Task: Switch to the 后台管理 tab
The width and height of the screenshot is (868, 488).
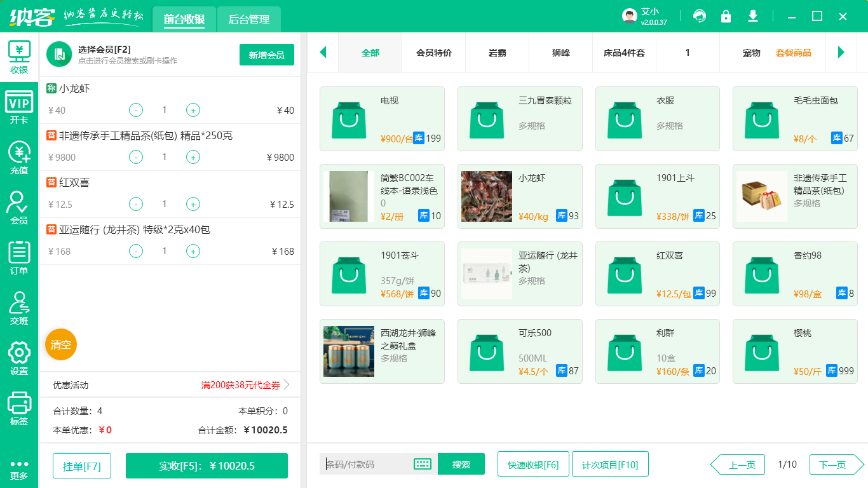Action: click(248, 19)
